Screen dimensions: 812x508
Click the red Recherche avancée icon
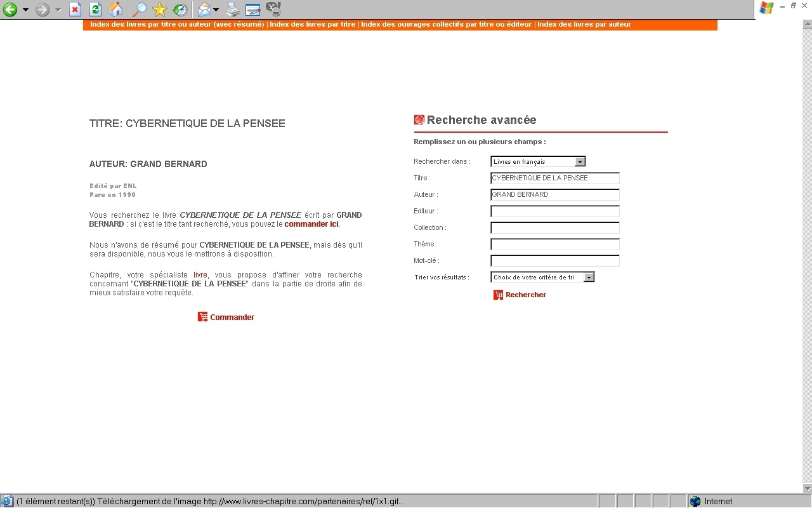(x=419, y=120)
